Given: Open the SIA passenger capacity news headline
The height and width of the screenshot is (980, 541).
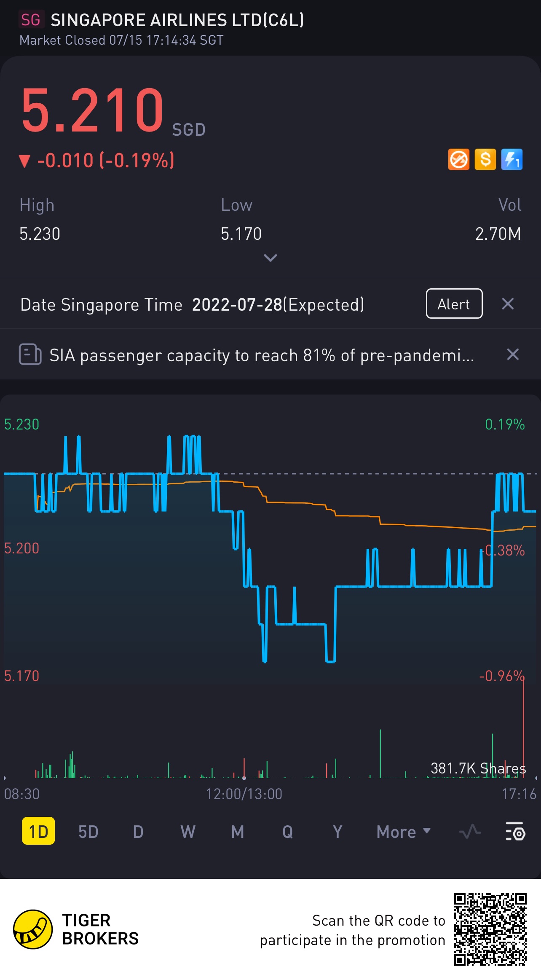Looking at the screenshot, I should pyautogui.click(x=262, y=355).
